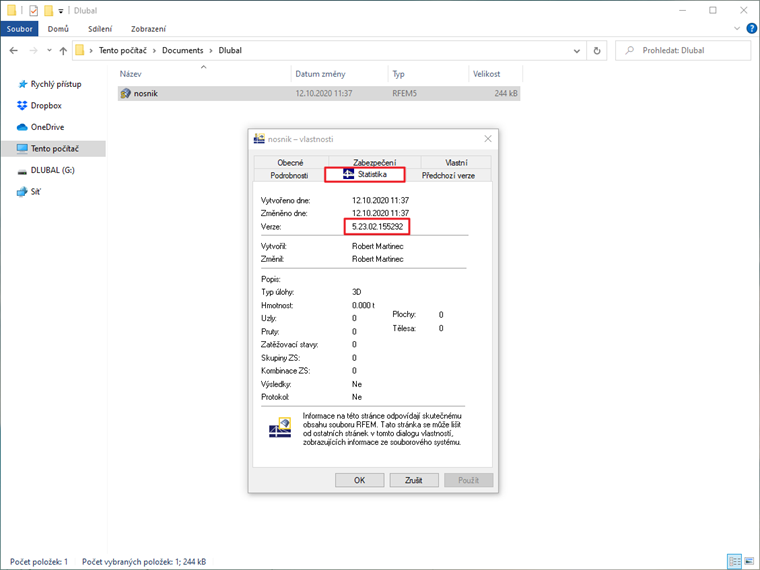Expand the address bar history dropdown
The height and width of the screenshot is (570, 760).
tap(576, 50)
